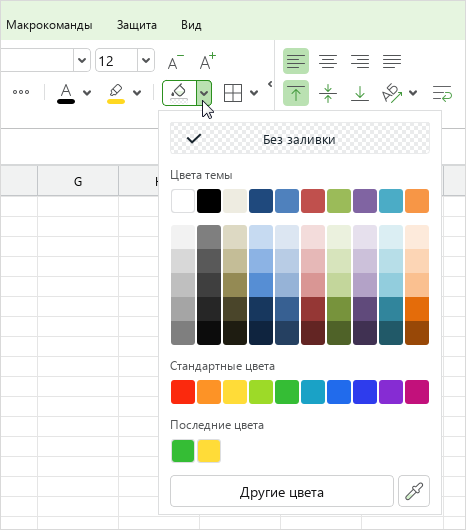This screenshot has height=530, width=466.
Task: Click the fill color bucket icon
Action: pyautogui.click(x=179, y=93)
